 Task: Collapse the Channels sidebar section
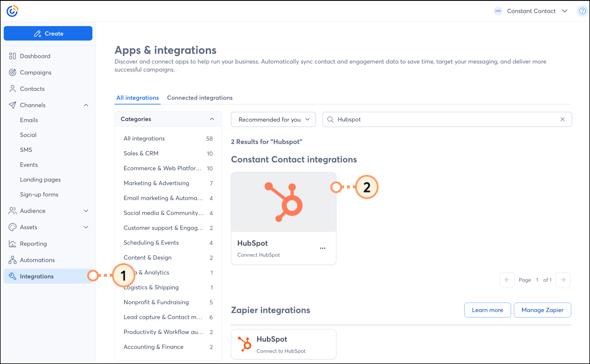click(86, 105)
